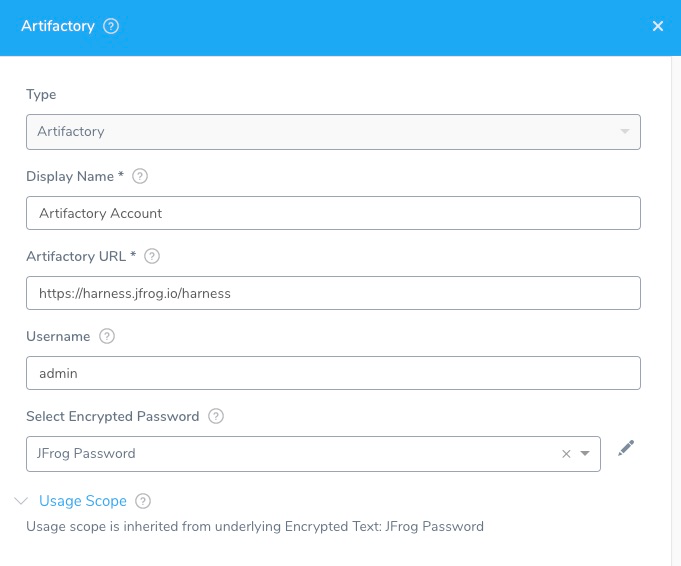The width and height of the screenshot is (681, 566).
Task: Open the Type dropdown showing Artifactory
Action: pyautogui.click(x=333, y=132)
